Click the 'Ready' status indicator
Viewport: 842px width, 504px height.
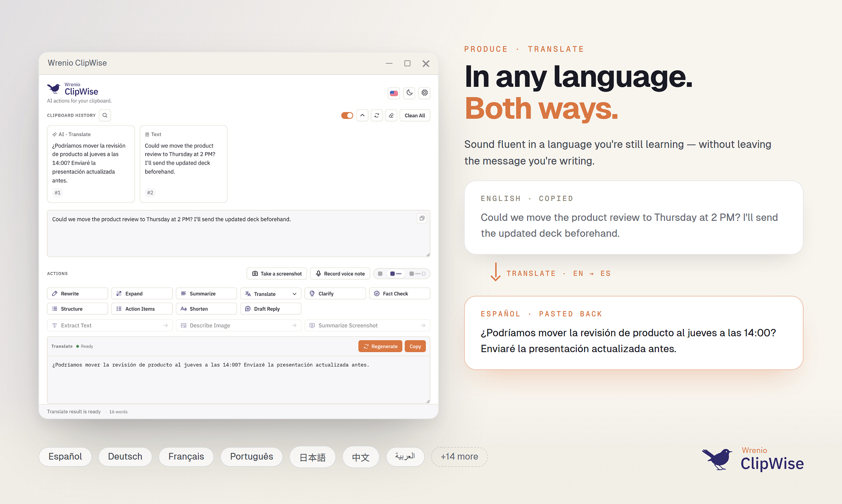tap(85, 346)
